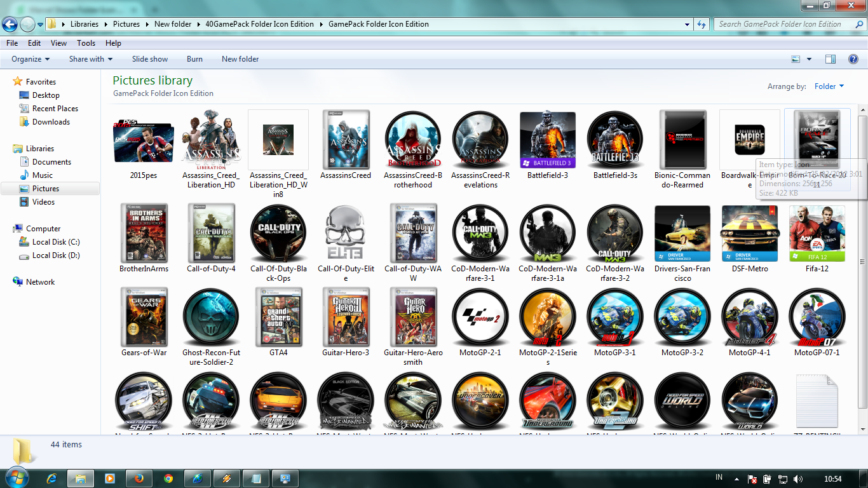
Task: Expand breadcrumb arrow after New folder
Action: pyautogui.click(x=198, y=24)
